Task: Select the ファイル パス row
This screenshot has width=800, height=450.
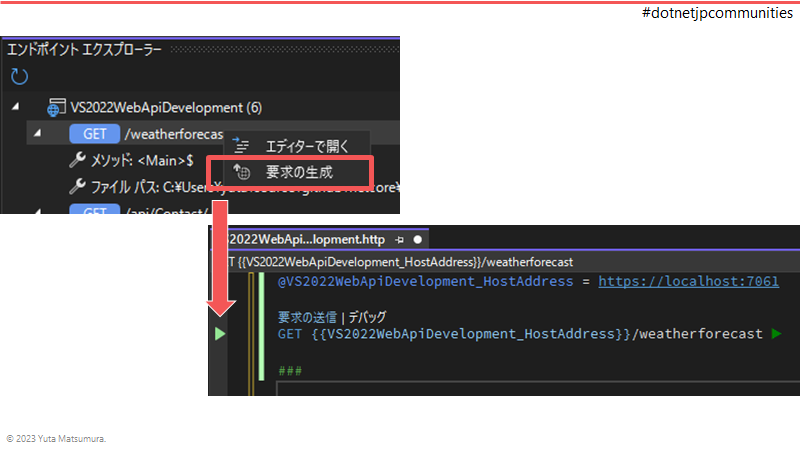Action: coord(245,187)
